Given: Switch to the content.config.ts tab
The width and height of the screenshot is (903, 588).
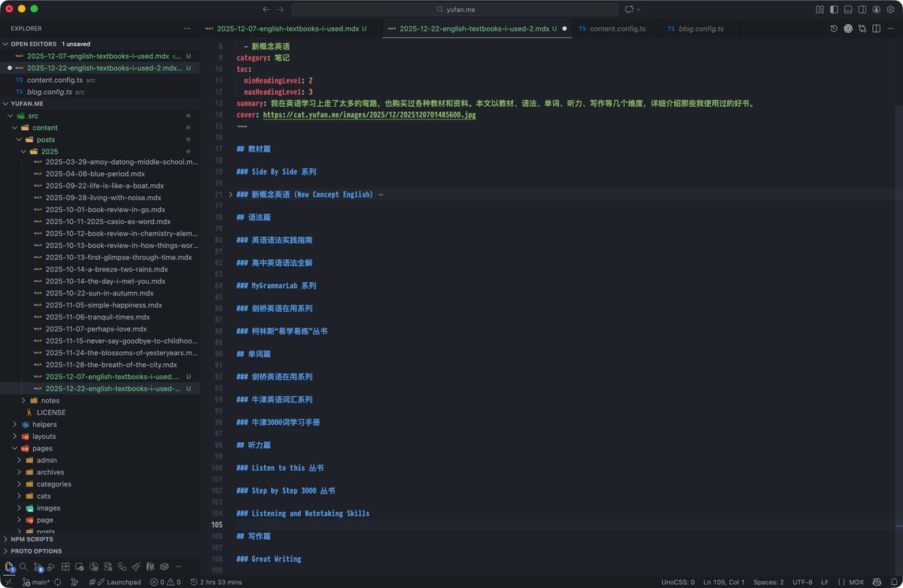Looking at the screenshot, I should [x=617, y=29].
